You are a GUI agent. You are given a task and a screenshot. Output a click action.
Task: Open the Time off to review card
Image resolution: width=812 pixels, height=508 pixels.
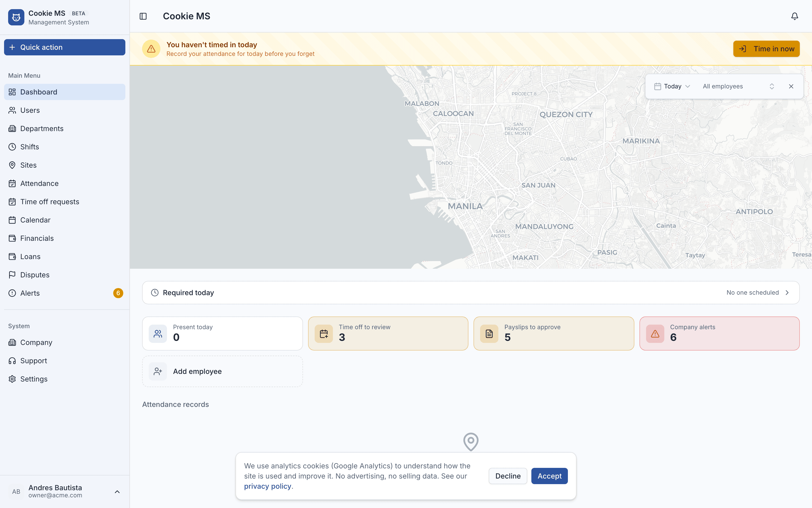point(388,334)
